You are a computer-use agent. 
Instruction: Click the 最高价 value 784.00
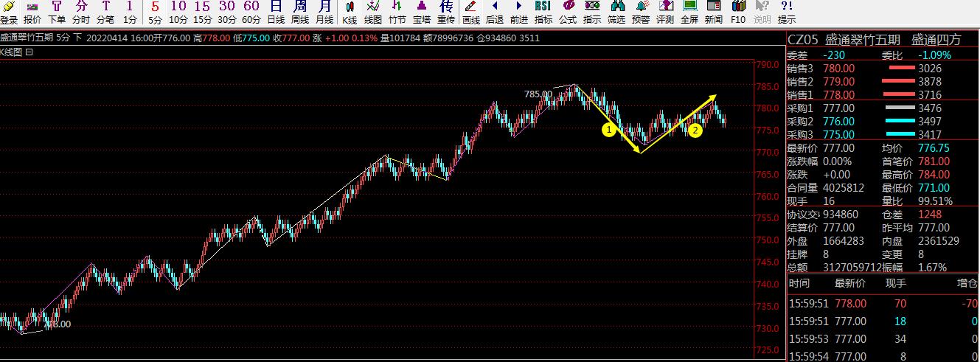934,175
